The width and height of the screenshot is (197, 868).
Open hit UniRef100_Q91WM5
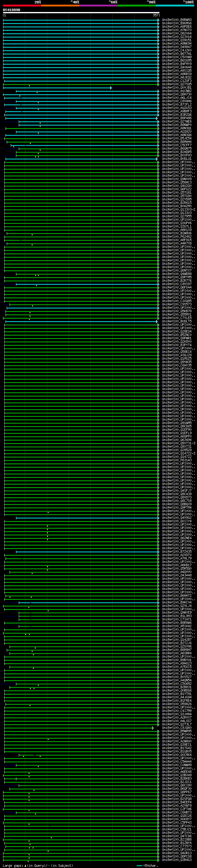pos(177,423)
